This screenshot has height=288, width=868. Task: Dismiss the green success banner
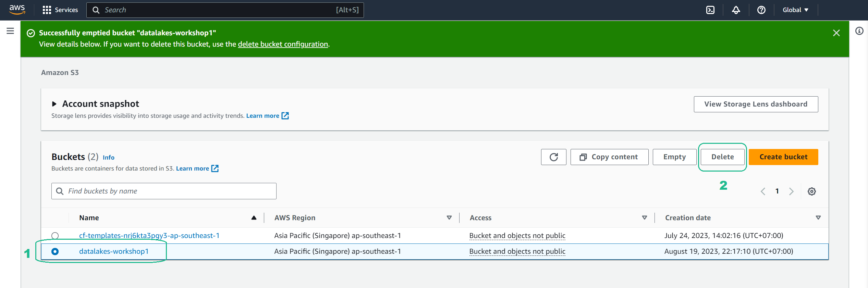[x=836, y=33]
